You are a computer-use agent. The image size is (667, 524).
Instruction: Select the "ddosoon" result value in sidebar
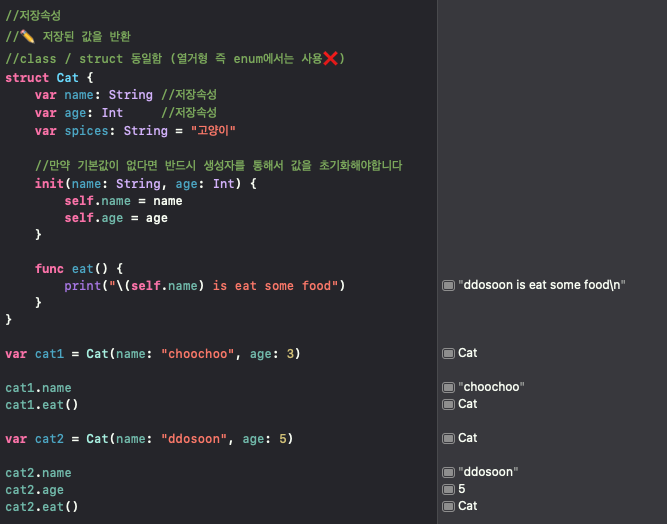tap(488, 472)
